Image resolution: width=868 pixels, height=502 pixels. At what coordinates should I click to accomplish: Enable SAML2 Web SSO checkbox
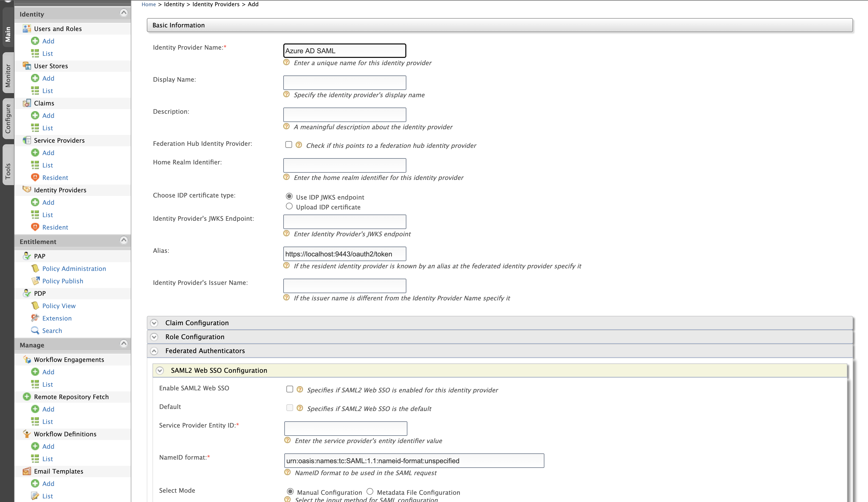point(290,389)
